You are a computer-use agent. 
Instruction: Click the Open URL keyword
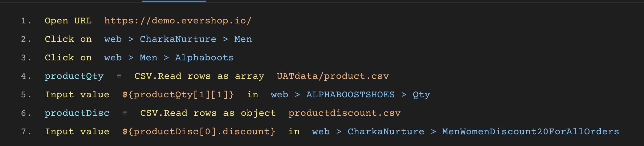pyautogui.click(x=68, y=21)
